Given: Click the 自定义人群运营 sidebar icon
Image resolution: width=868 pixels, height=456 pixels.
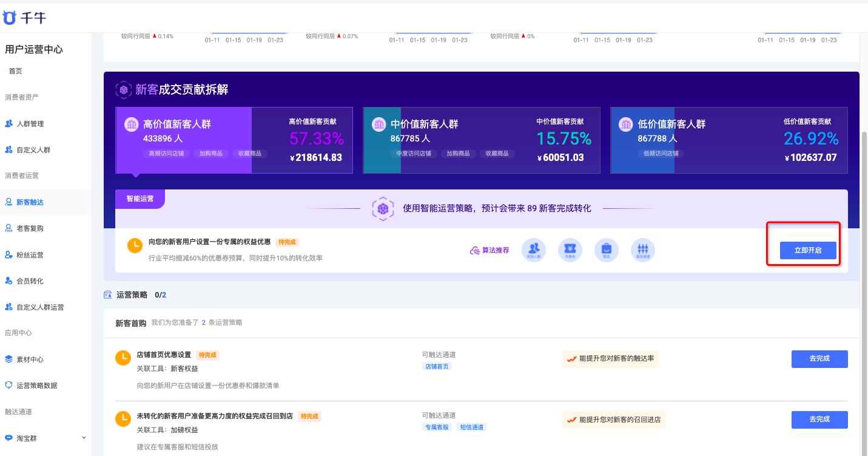Looking at the screenshot, I should [x=8, y=307].
